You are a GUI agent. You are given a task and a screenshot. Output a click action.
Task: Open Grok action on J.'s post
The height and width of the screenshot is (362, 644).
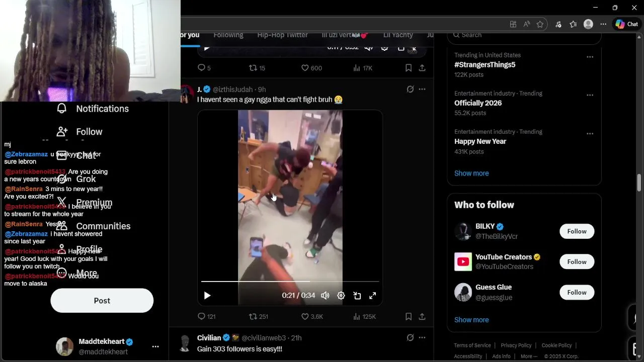click(410, 89)
